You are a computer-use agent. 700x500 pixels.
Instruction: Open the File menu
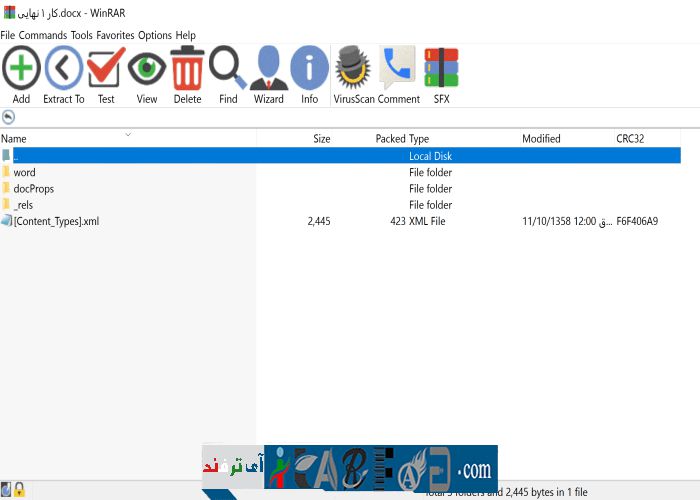[8, 35]
